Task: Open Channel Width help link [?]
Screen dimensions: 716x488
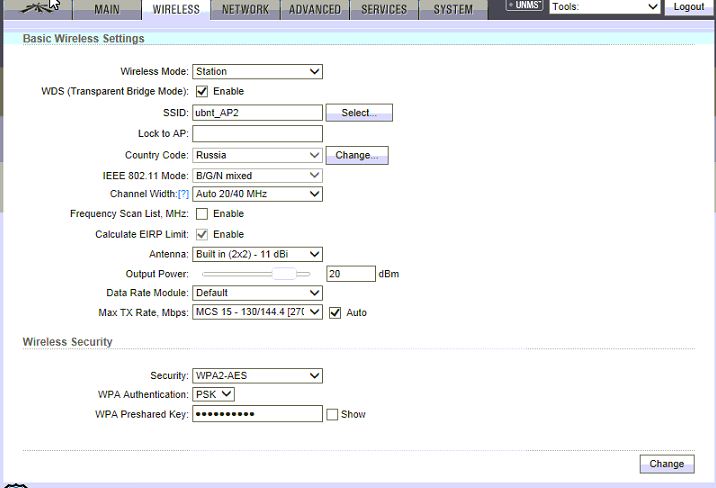Action: coord(183,194)
